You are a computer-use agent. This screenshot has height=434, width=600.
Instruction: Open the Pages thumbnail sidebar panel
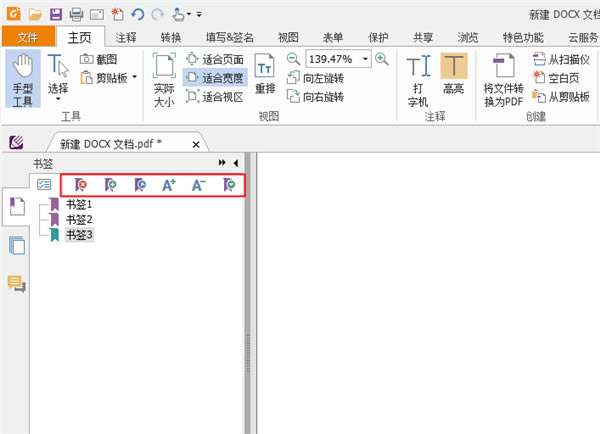[x=17, y=246]
